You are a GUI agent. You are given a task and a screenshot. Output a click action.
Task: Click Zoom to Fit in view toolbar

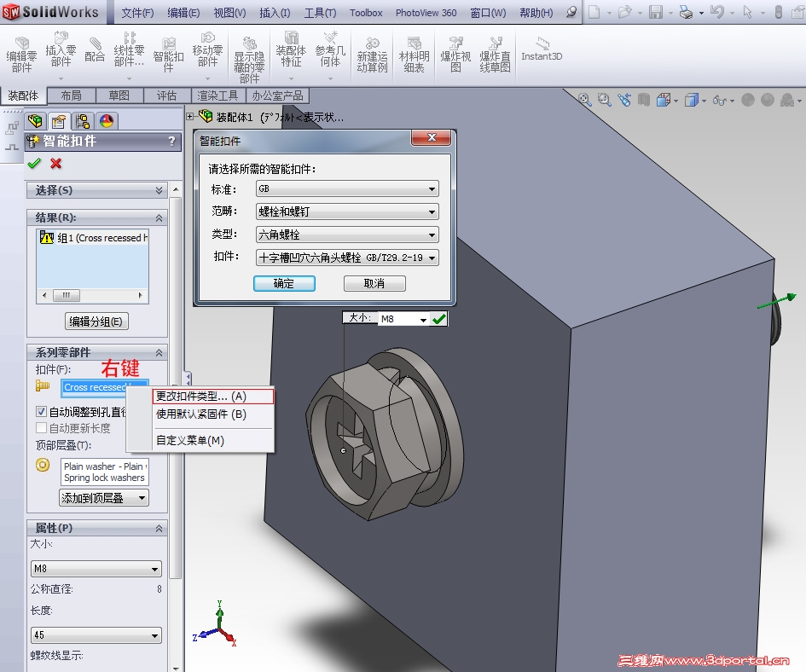coord(584,99)
